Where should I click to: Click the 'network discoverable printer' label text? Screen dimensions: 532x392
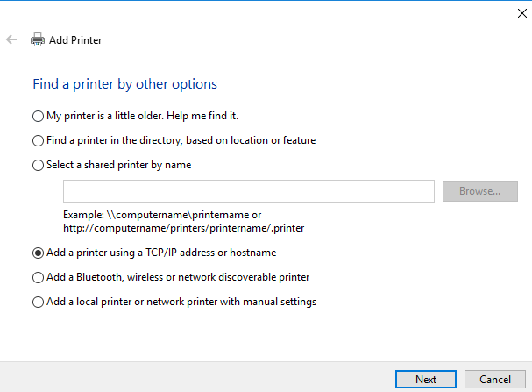pos(244,277)
